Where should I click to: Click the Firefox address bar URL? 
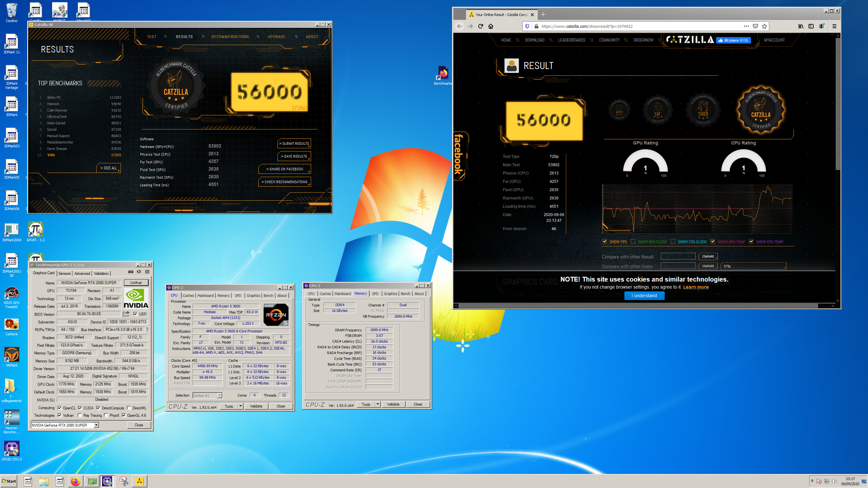pos(587,26)
